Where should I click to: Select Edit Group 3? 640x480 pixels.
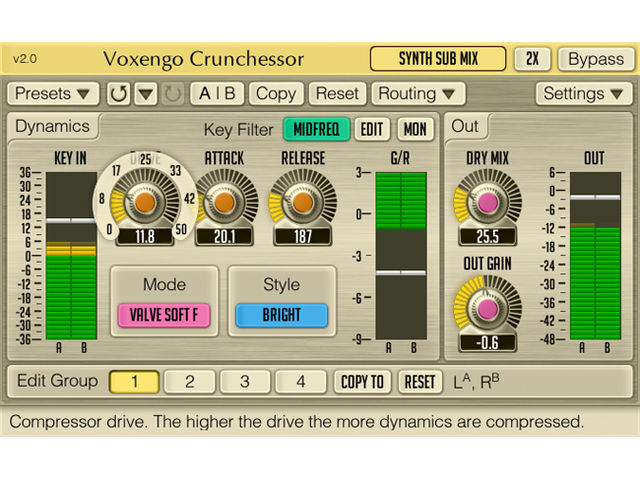pos(245,382)
